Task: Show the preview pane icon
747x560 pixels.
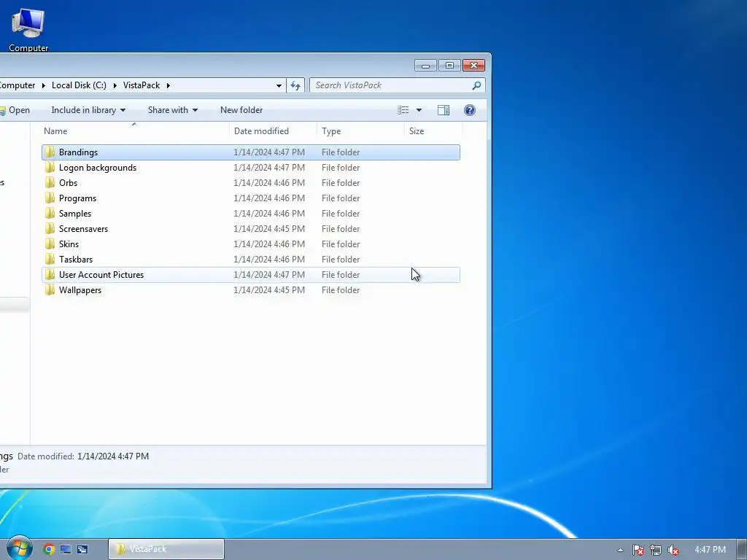Action: coord(444,110)
